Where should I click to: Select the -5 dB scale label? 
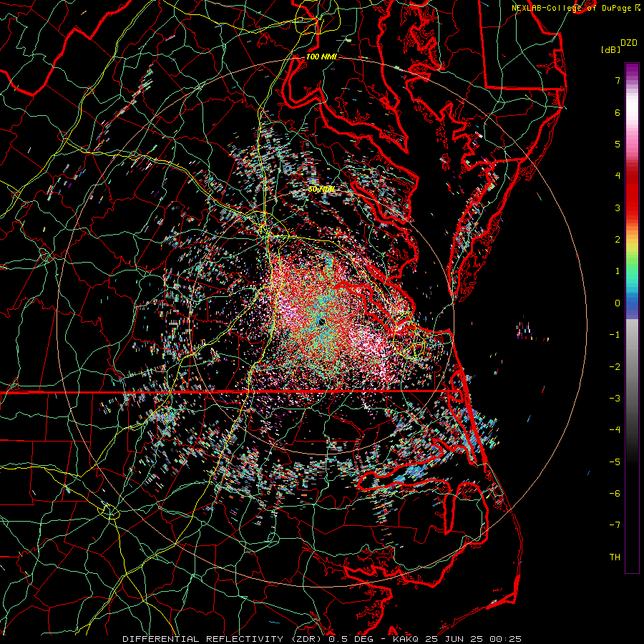click(615, 462)
